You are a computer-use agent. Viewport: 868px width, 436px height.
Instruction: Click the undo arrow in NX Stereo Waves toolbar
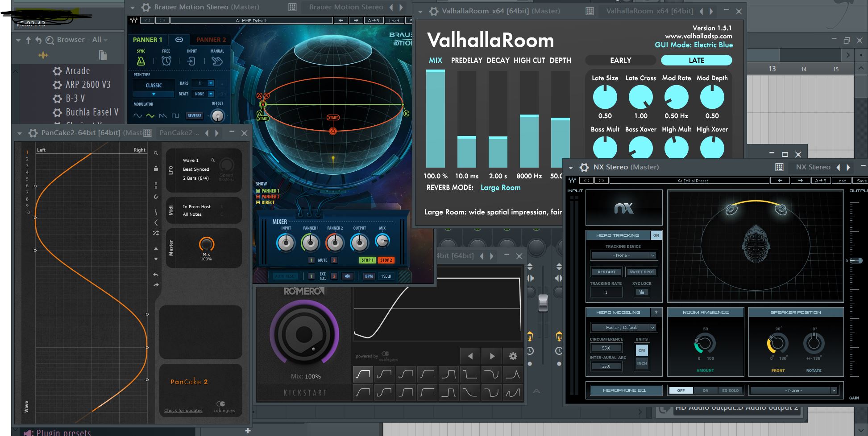pos(586,181)
